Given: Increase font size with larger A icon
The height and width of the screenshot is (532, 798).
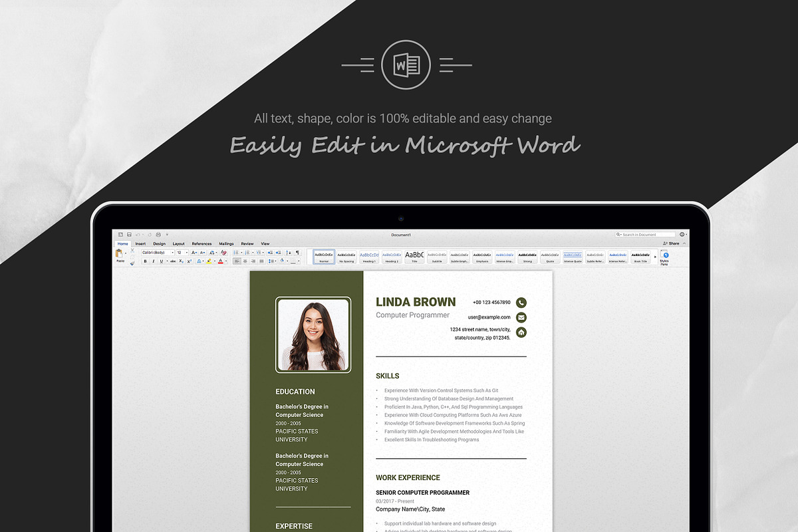Looking at the screenshot, I should 194,253.
